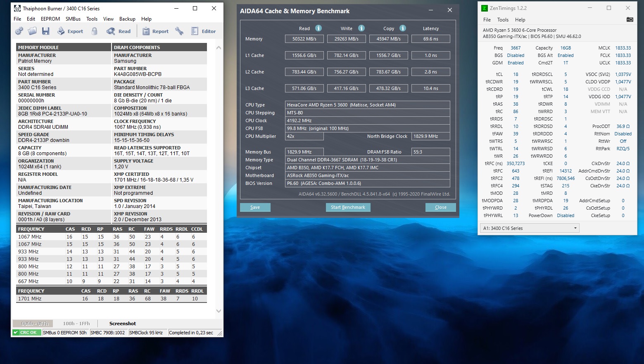This screenshot has height=364, width=644.
Task: Click the Memory Copy value 45947 MB/s
Action: [389, 39]
